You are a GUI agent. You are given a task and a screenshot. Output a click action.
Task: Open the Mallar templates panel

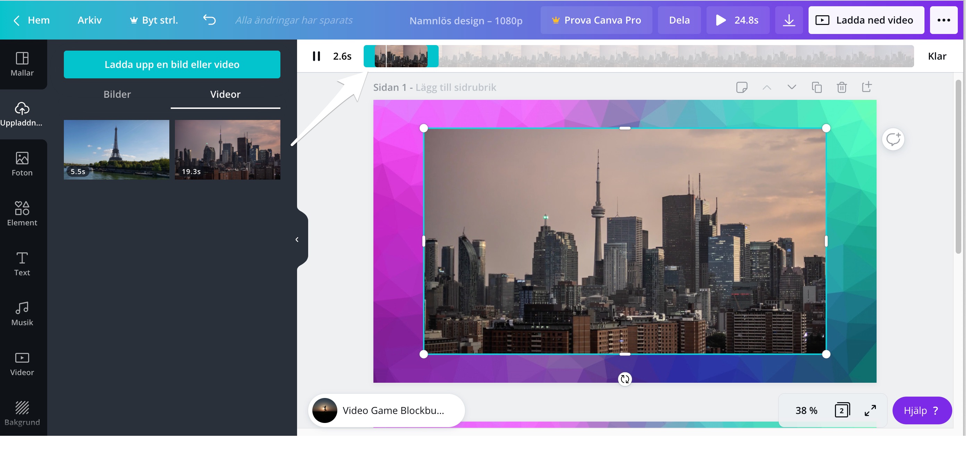(x=22, y=64)
